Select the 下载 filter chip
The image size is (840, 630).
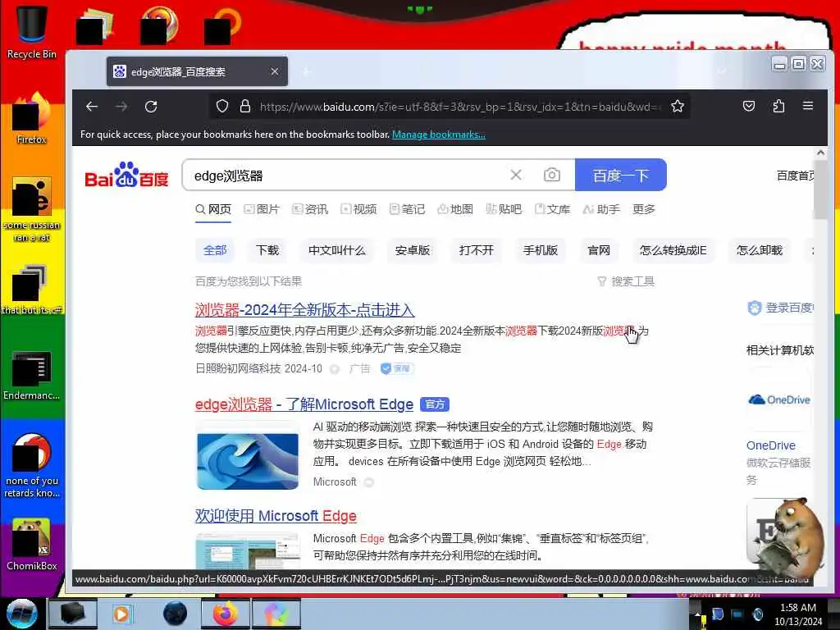267,250
